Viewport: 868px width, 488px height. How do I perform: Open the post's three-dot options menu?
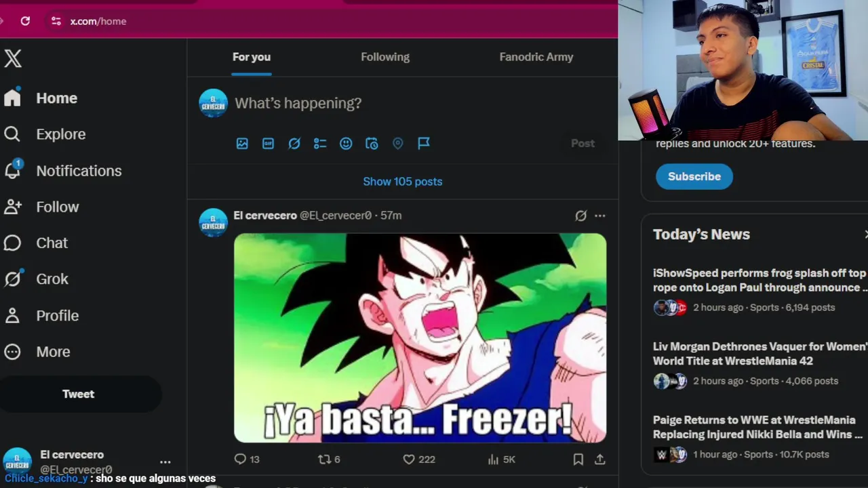tap(599, 216)
